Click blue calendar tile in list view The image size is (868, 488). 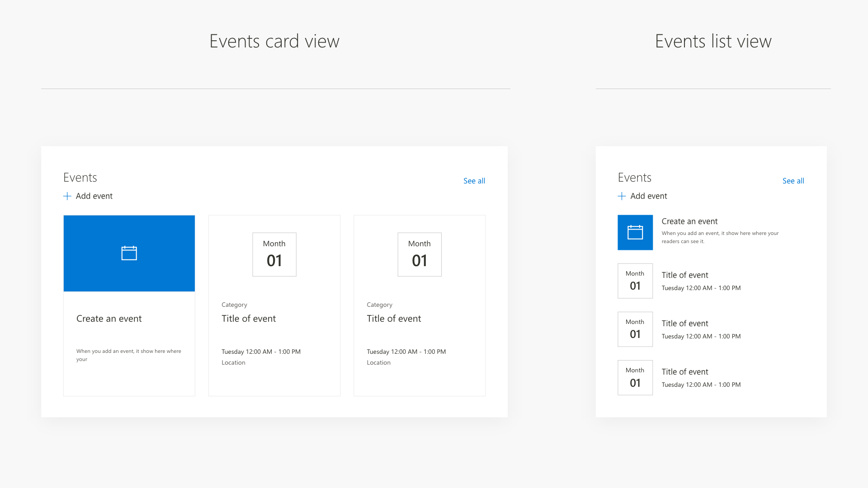point(635,233)
